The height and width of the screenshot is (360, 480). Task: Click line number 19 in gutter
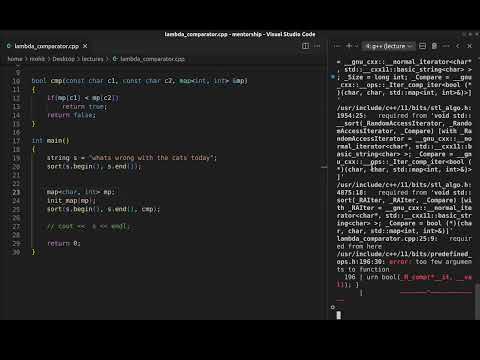click(16, 158)
